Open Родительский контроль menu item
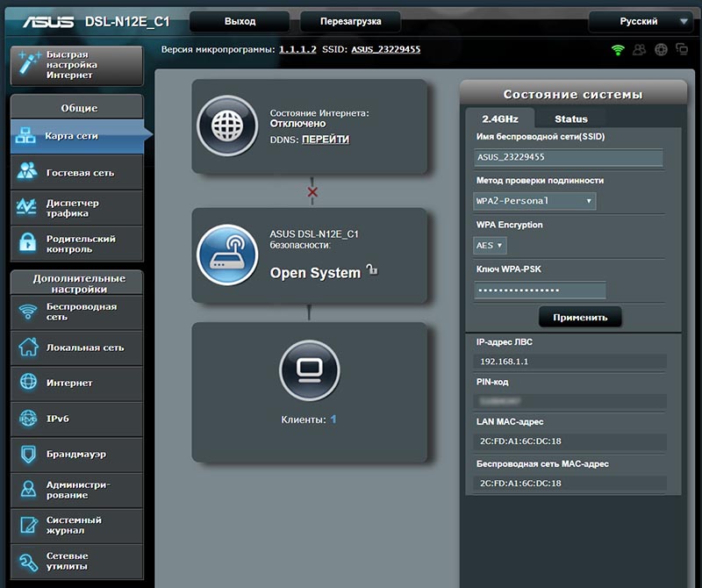This screenshot has width=702, height=588. [77, 244]
